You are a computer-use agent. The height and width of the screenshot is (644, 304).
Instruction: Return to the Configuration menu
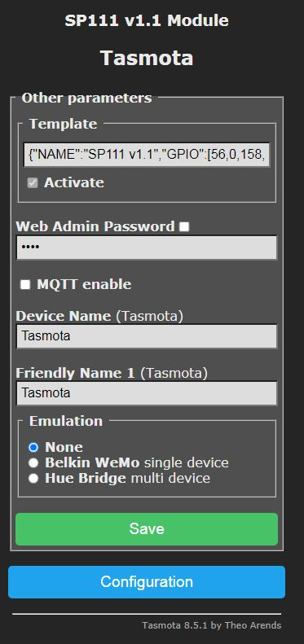[147, 582]
